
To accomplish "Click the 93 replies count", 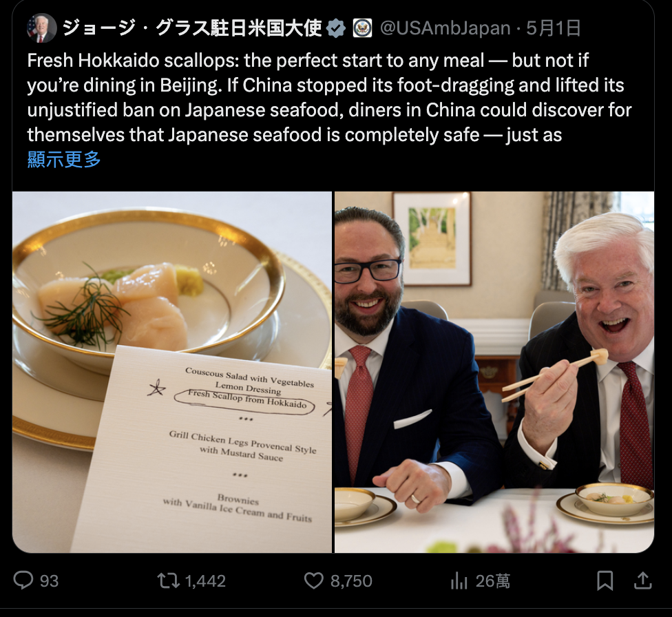I will [49, 581].
